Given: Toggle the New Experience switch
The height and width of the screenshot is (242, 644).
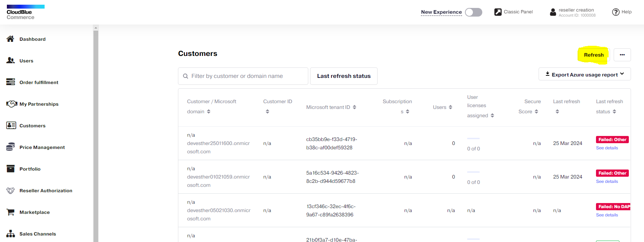Looking at the screenshot, I should 473,12.
